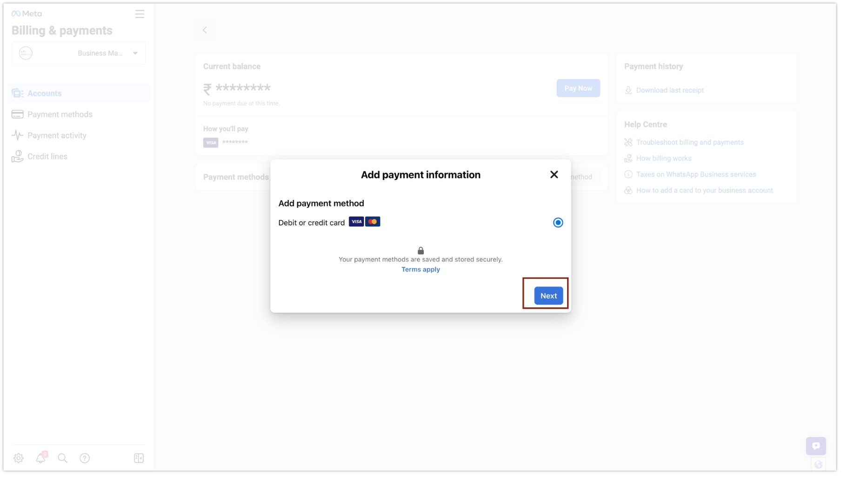This screenshot has width=868, height=502.
Task: Collapse the sidebar using the panel icon
Action: 138,458
